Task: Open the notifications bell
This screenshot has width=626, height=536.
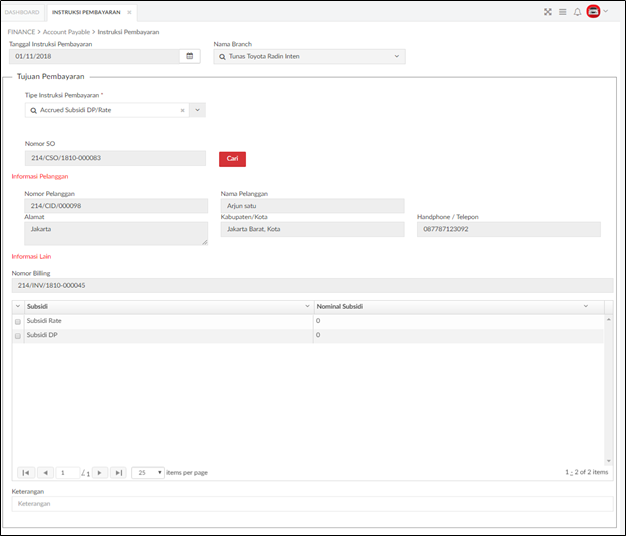Action: pyautogui.click(x=577, y=12)
